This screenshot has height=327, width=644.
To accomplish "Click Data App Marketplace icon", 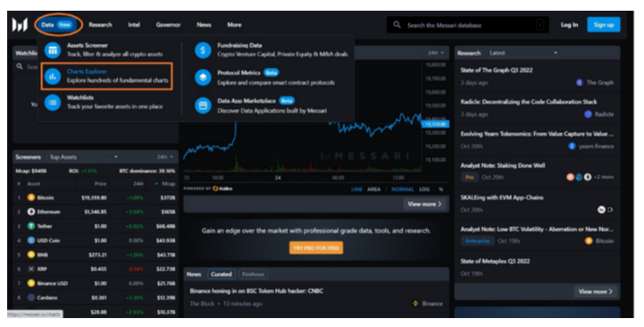I will 203,105.
